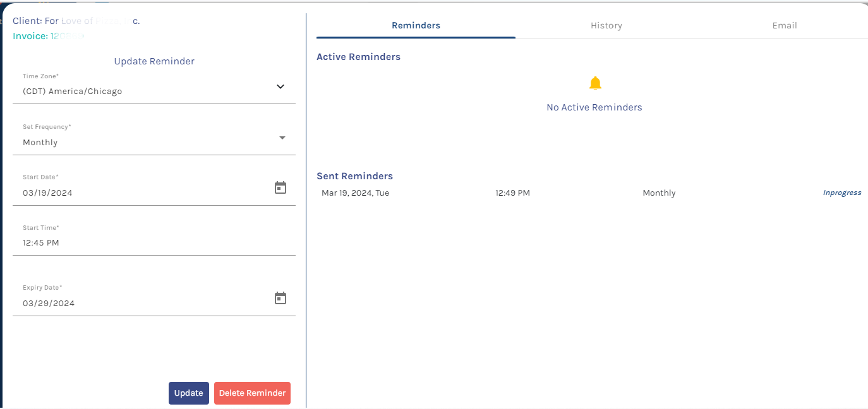
Task: Select the Expiry Date field 03/29/2024
Action: [154, 298]
